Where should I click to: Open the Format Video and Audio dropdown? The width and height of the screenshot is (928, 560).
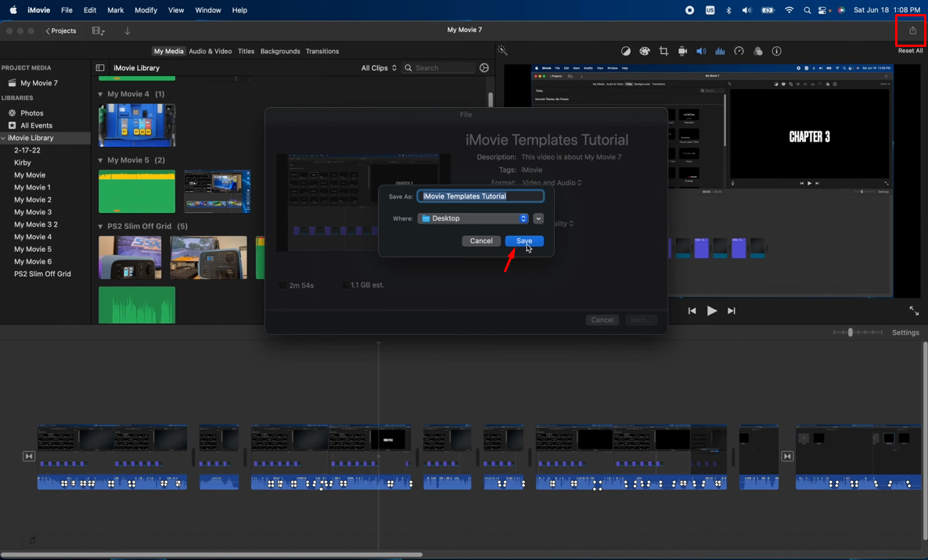(552, 183)
